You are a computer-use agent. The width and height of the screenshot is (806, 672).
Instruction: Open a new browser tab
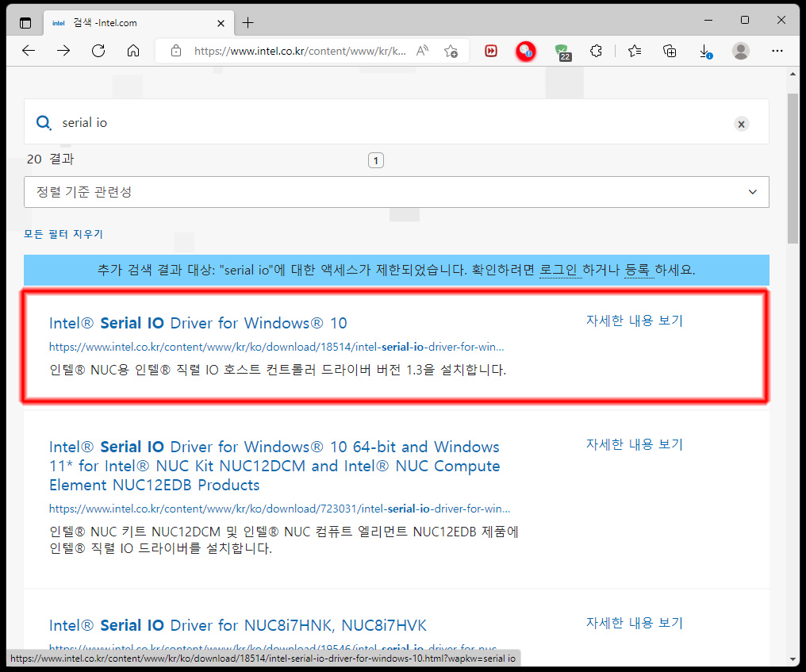point(248,22)
